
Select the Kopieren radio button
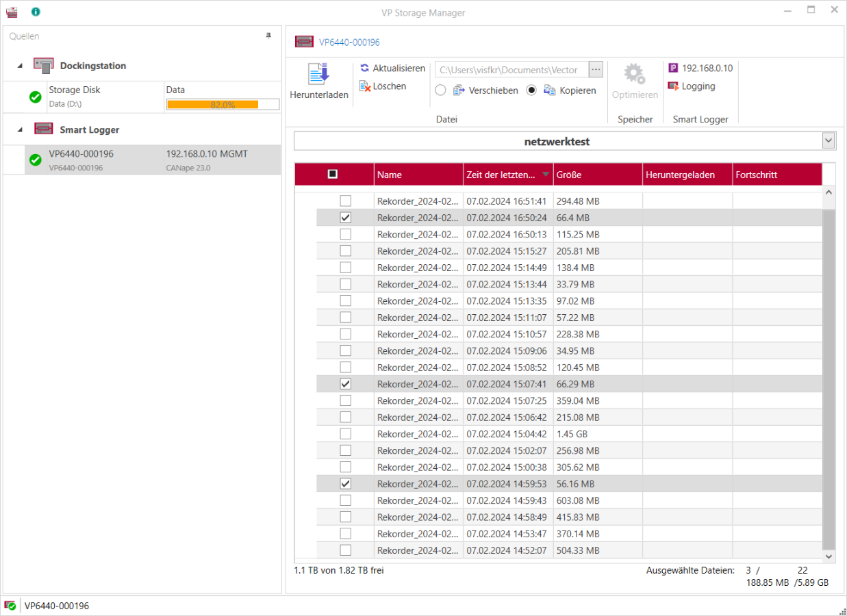coord(531,90)
